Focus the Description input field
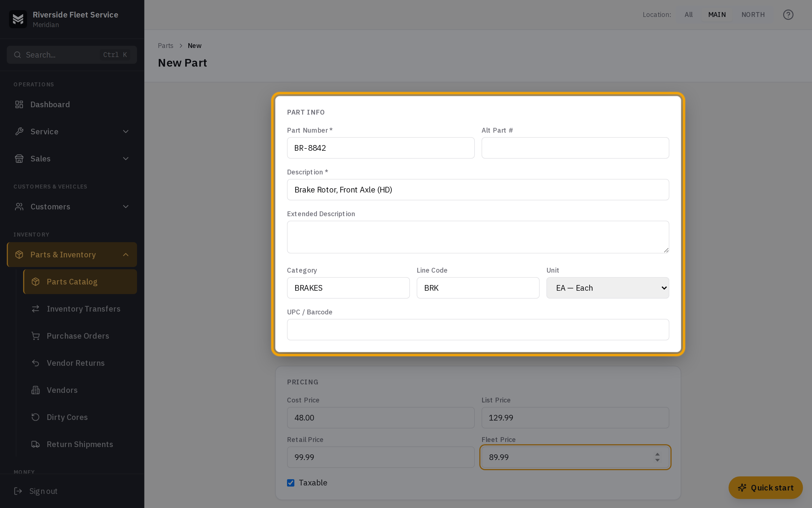 pos(478,190)
